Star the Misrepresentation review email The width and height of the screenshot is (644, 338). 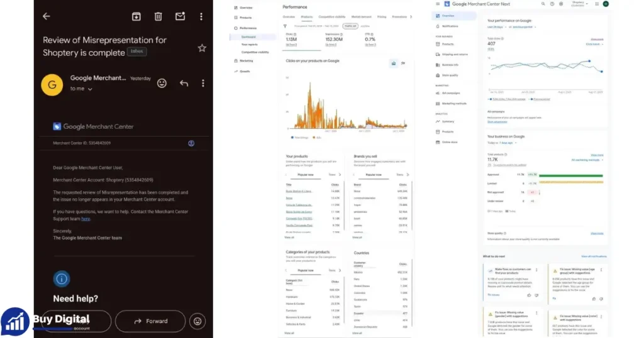[x=202, y=48]
